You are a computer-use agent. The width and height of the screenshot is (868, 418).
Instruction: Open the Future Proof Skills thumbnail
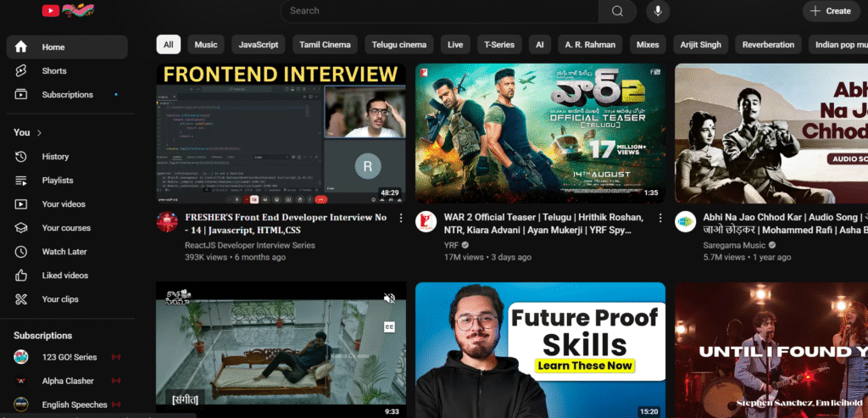[x=540, y=350]
